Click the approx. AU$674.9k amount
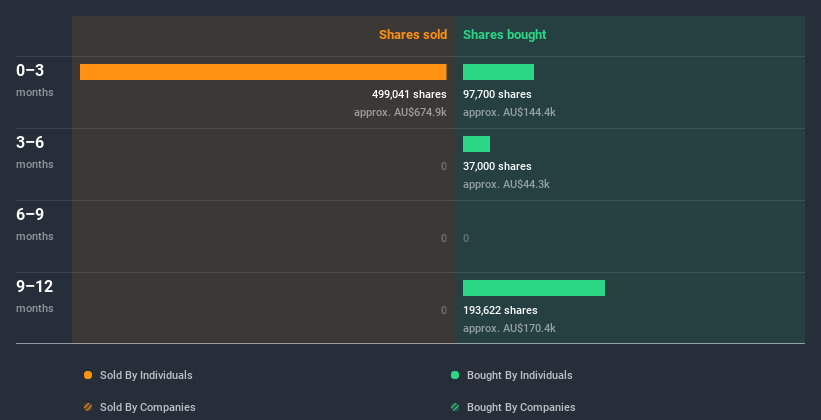 tap(401, 113)
